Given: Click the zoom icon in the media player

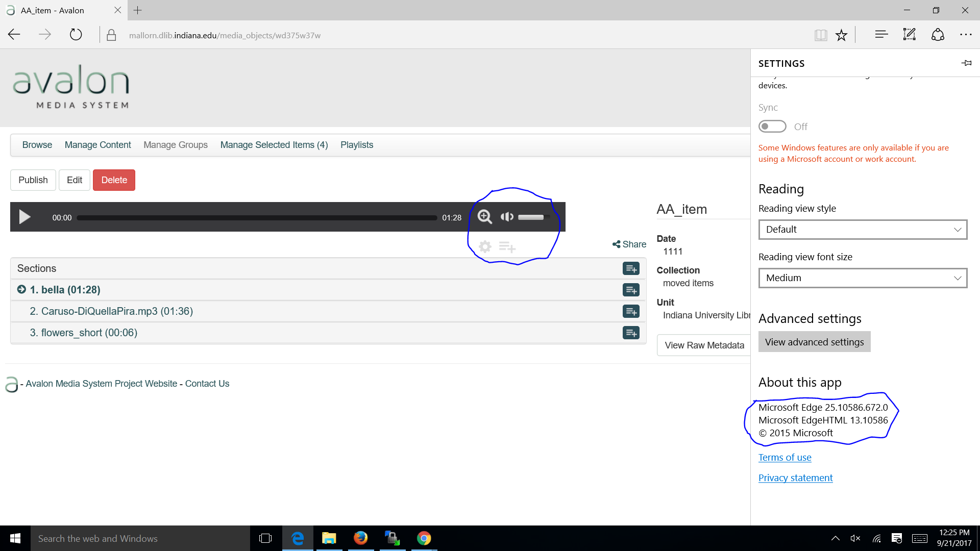Looking at the screenshot, I should [484, 216].
